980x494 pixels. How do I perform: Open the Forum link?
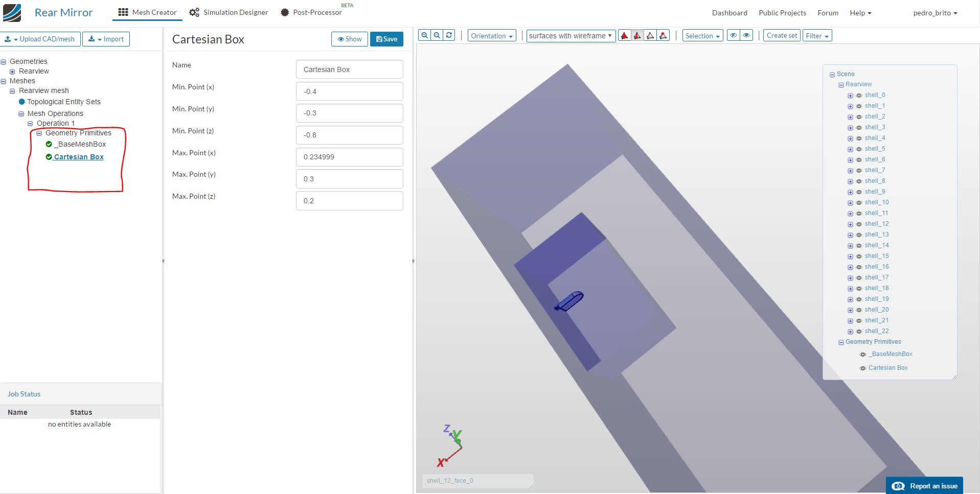click(828, 13)
